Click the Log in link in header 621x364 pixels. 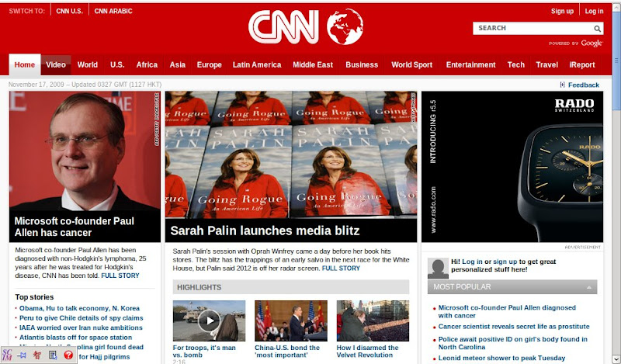click(595, 11)
